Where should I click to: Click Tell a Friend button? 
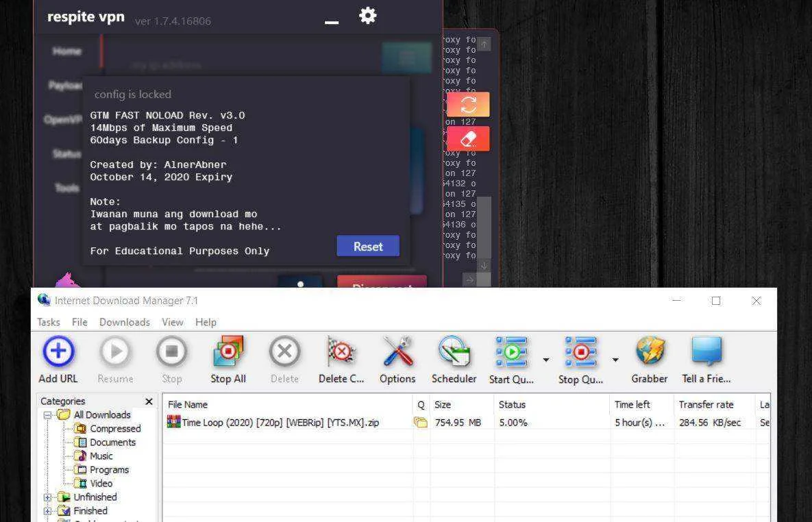click(x=706, y=360)
